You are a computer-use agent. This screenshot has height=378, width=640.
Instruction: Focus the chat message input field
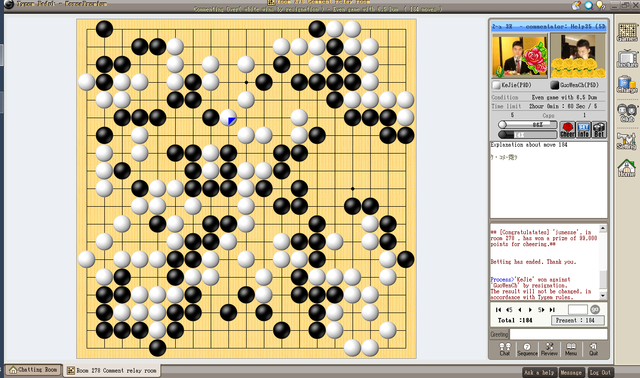[x=558, y=334]
